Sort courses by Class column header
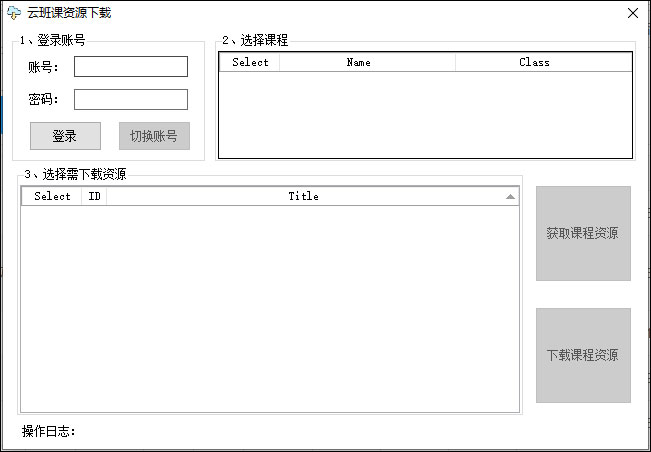Image resolution: width=651 pixels, height=452 pixels. (x=544, y=62)
